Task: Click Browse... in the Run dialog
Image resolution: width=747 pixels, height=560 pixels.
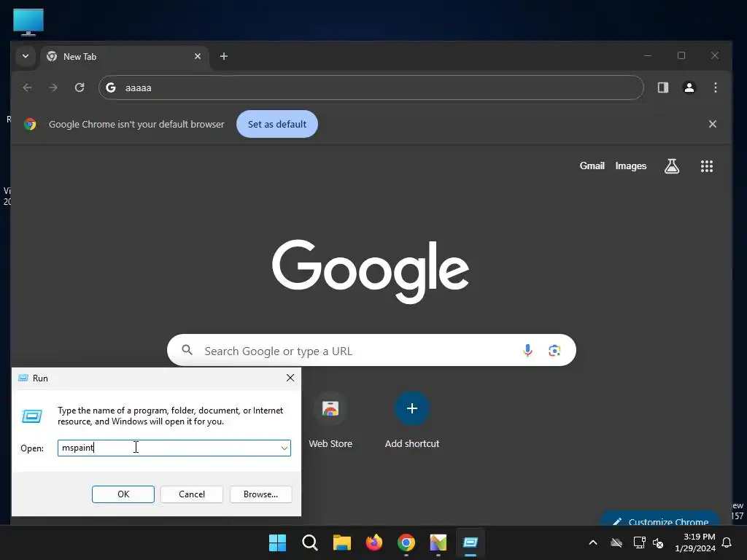Action: pos(260,494)
